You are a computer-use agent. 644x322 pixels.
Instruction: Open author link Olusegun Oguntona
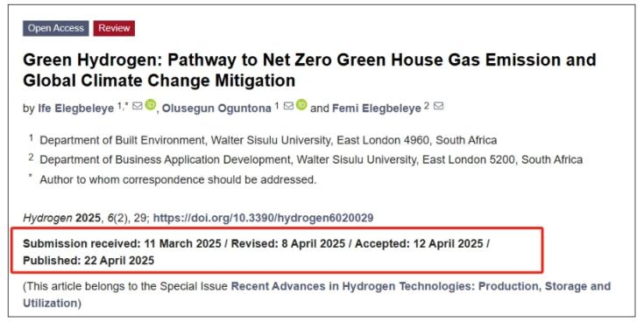[216, 108]
